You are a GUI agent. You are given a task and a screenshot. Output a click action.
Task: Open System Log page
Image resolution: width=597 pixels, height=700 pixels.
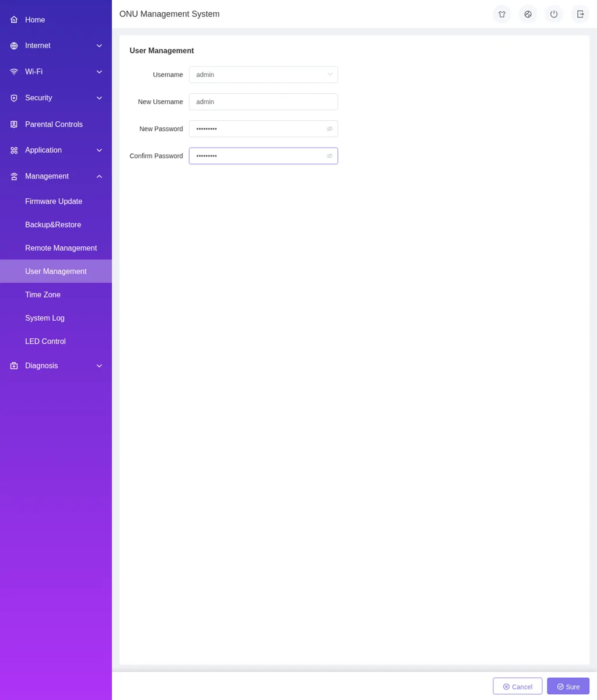click(x=56, y=318)
